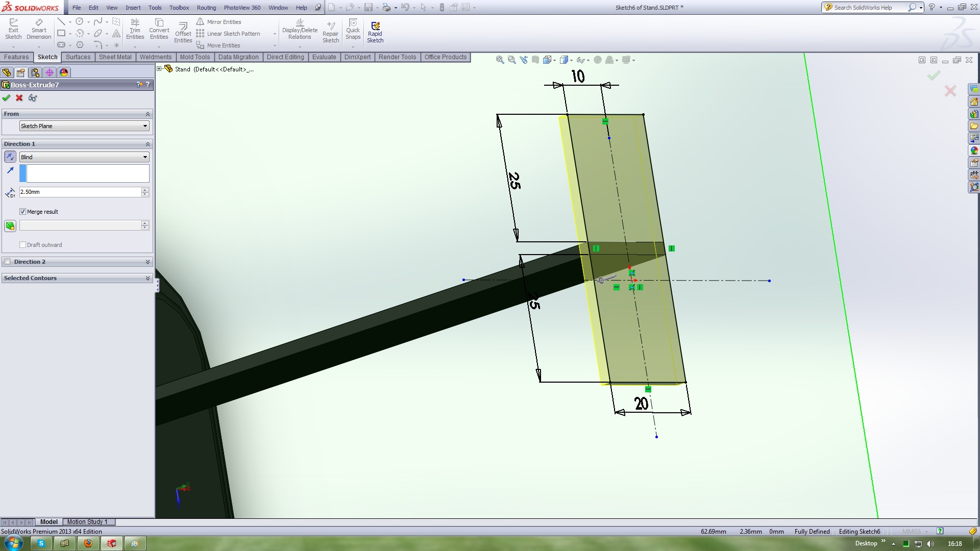
Task: Select the Circle sketch tool
Action: [x=80, y=21]
